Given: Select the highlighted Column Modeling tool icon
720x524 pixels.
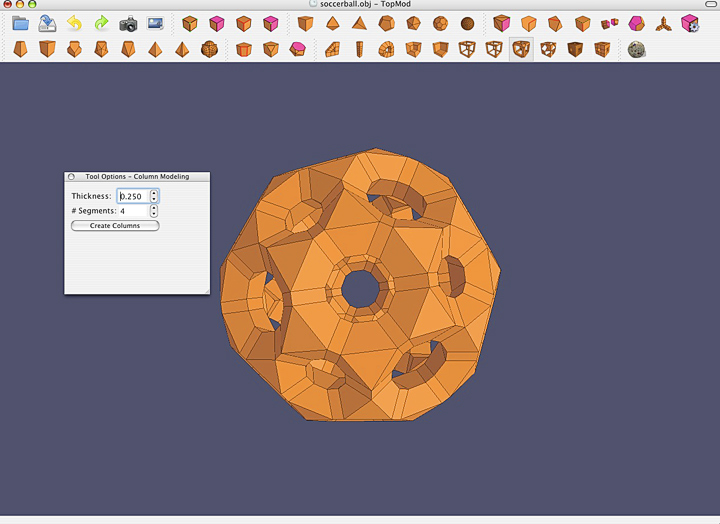Looking at the screenshot, I should click(x=520, y=49).
